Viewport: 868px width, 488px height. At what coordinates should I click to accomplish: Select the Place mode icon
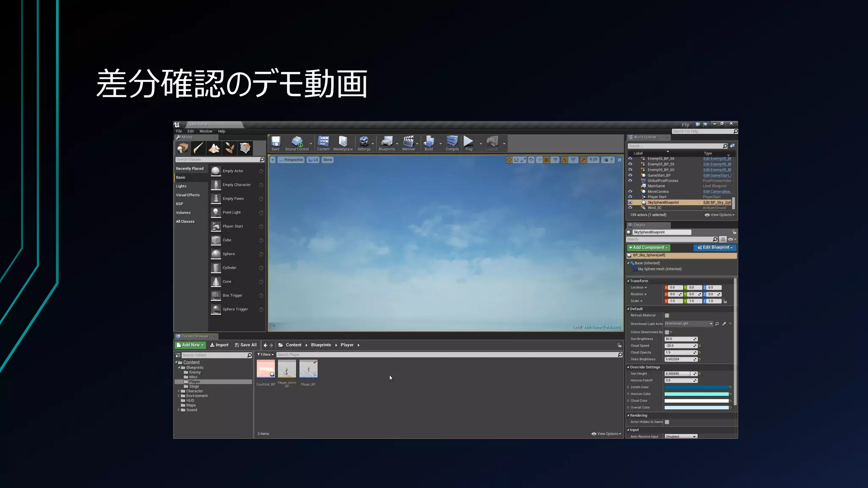183,148
